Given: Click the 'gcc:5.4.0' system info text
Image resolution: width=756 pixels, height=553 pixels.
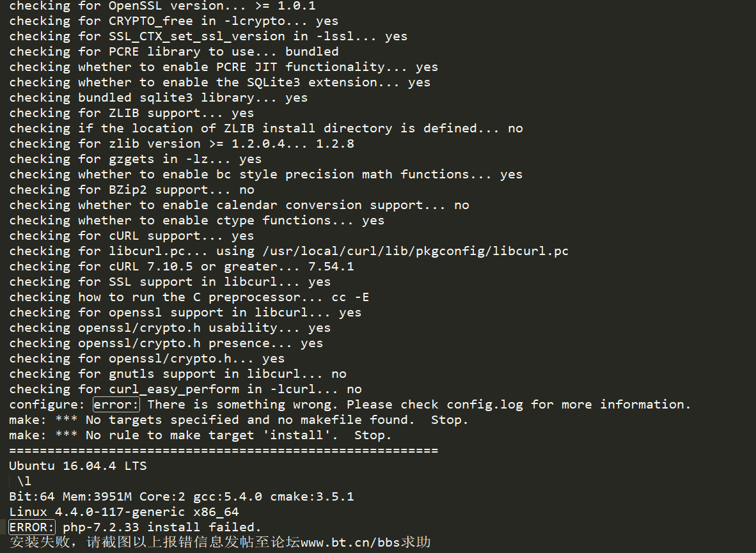Looking at the screenshot, I should [x=228, y=497].
